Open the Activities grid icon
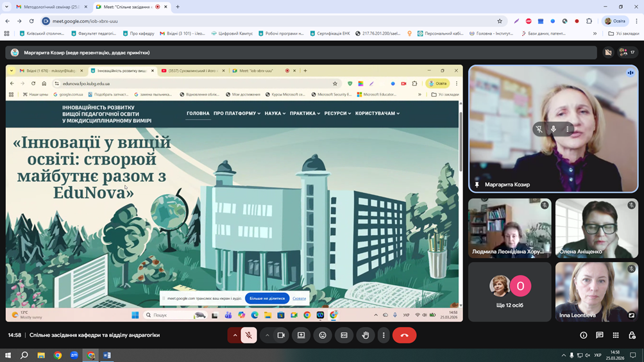Image resolution: width=644 pixels, height=362 pixels. pos(616,335)
